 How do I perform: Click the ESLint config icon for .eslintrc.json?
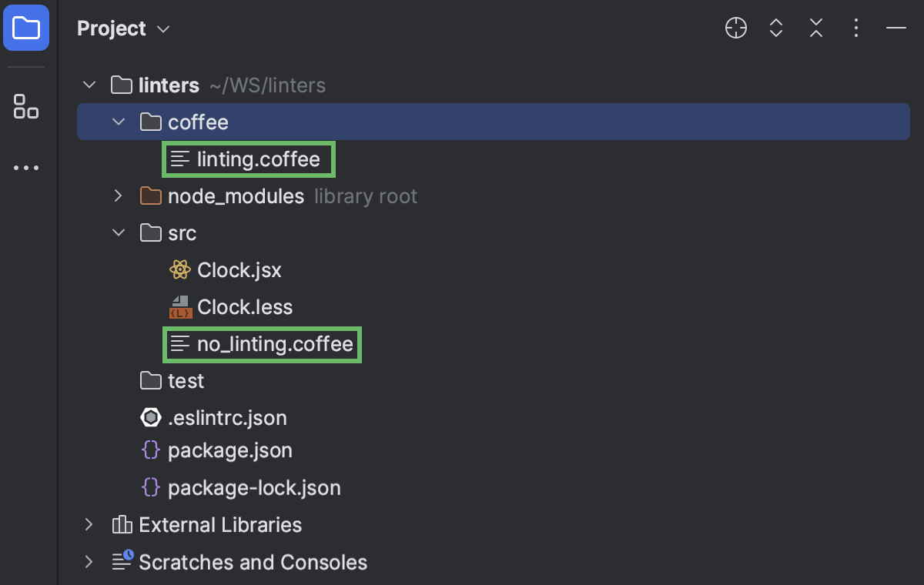[150, 417]
